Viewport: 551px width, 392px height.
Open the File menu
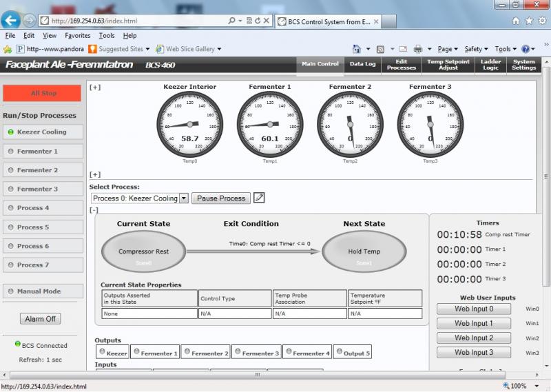[10, 36]
